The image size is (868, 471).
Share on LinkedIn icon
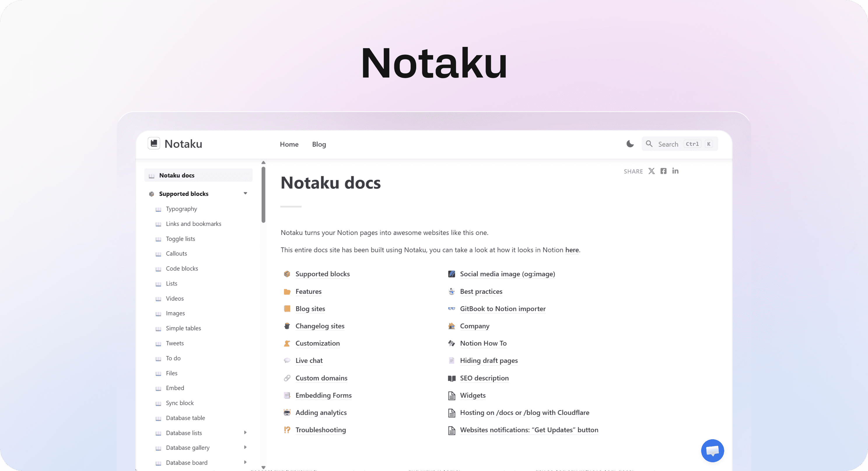[x=675, y=171]
